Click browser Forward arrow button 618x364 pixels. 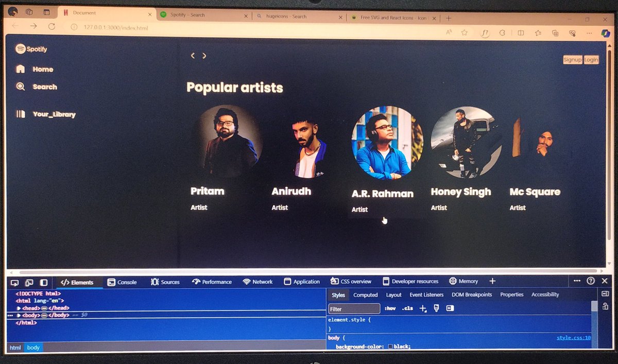click(x=33, y=26)
